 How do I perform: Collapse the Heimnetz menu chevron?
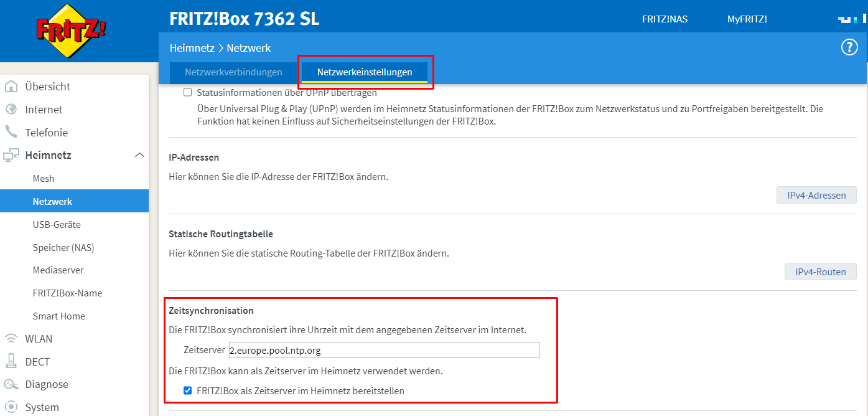point(139,155)
